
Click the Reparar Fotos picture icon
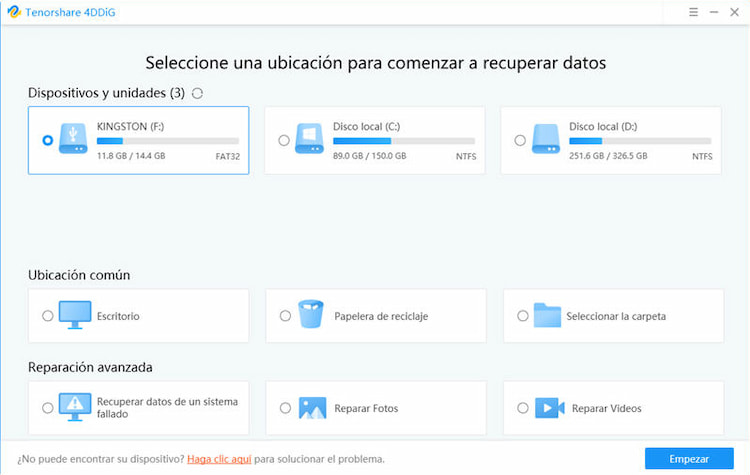pyautogui.click(x=312, y=408)
